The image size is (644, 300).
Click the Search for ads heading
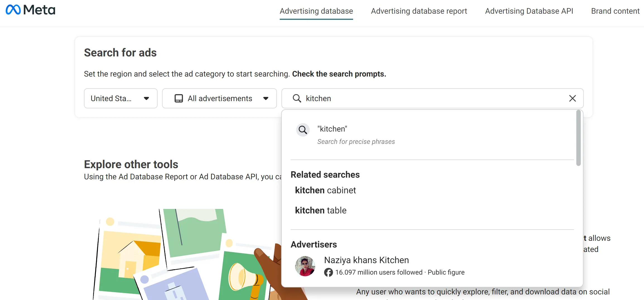point(120,53)
